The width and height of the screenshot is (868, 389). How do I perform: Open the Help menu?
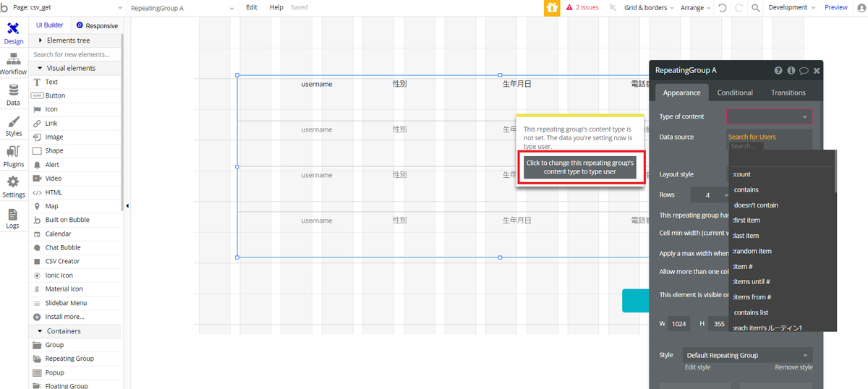click(276, 7)
